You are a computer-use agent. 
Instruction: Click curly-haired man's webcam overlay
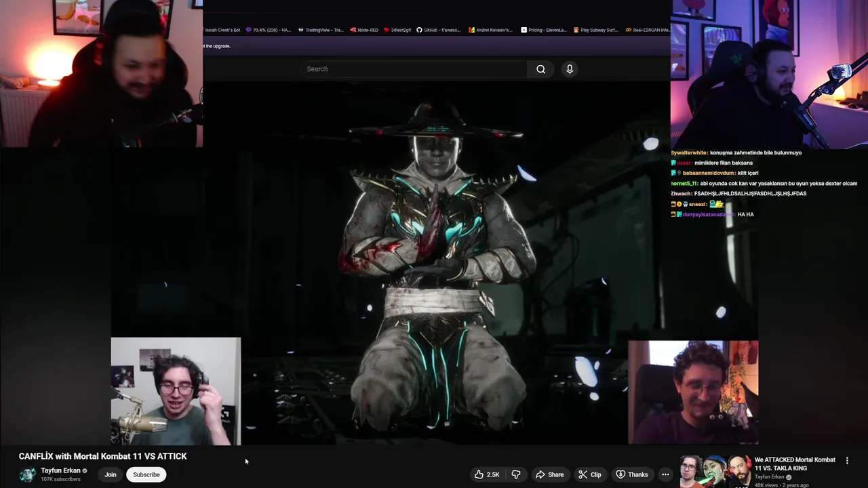click(x=693, y=392)
